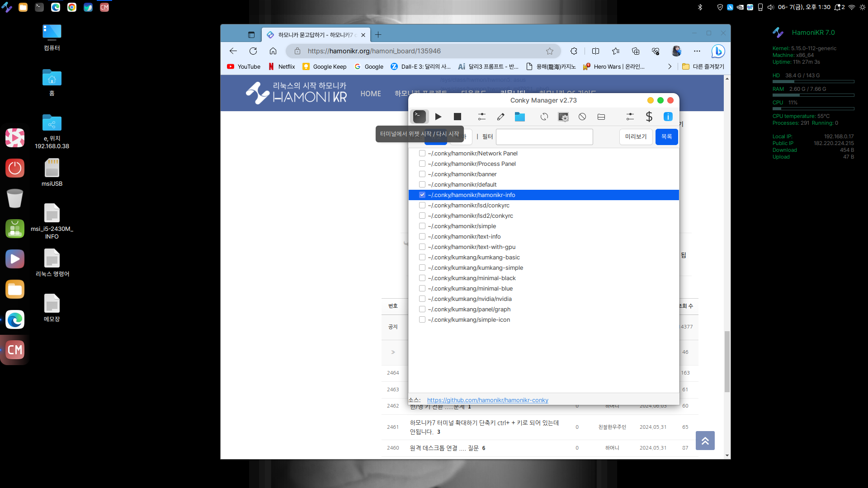Click the filter text field
The image size is (868, 488).
[544, 136]
